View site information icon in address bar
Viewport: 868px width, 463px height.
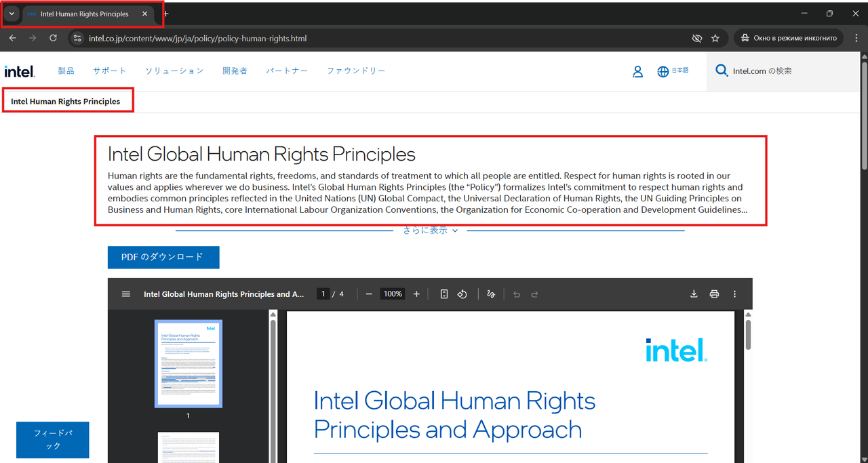77,39
